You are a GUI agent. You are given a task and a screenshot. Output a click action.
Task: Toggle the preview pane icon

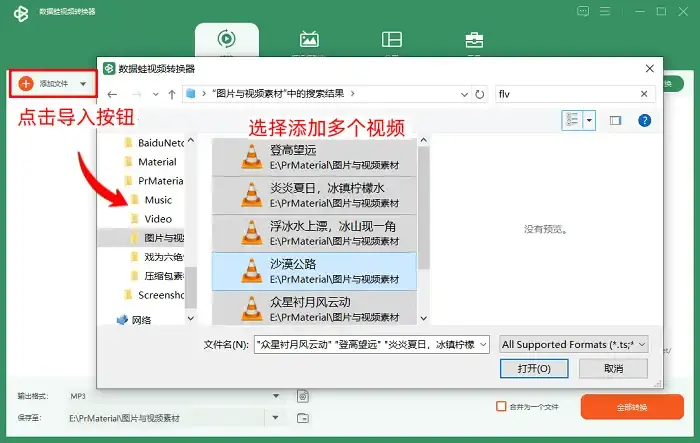pyautogui.click(x=615, y=120)
